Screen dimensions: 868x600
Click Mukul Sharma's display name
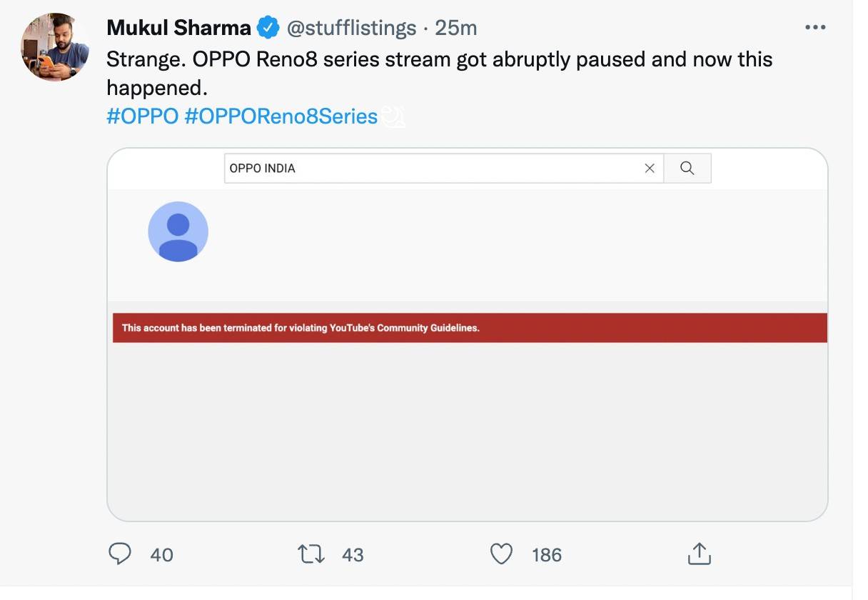[x=178, y=27]
